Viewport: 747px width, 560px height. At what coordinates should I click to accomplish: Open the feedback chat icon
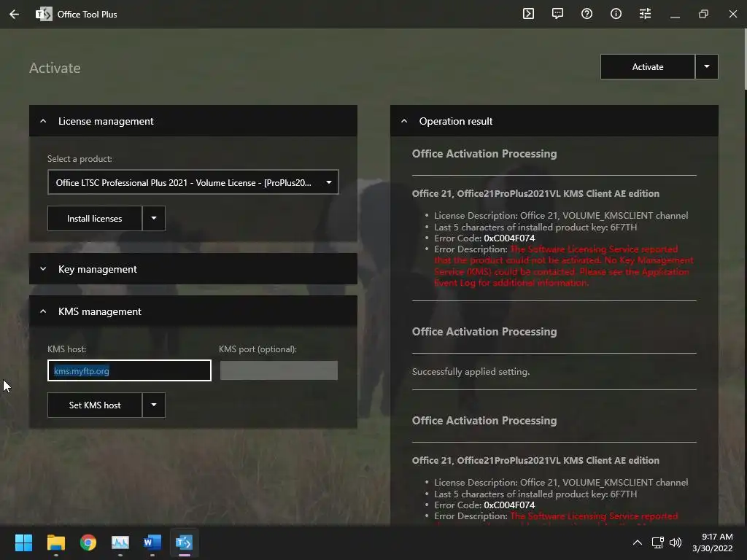[x=557, y=14]
